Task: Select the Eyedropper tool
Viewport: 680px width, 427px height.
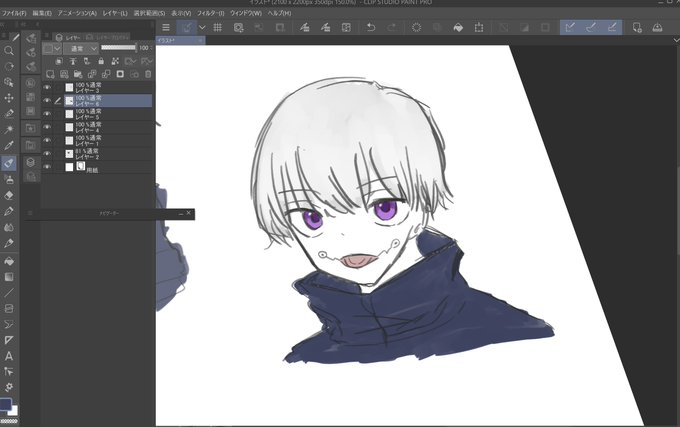Action: click(x=9, y=145)
